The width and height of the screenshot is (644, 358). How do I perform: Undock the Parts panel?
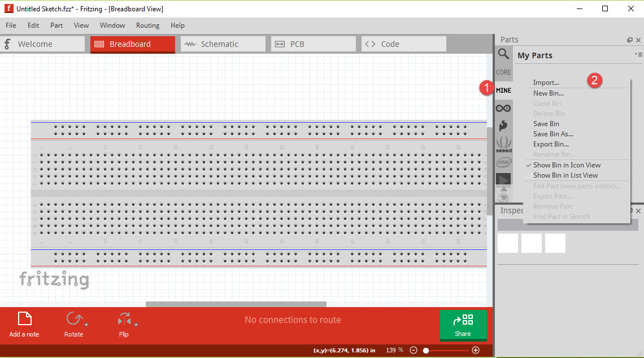pyautogui.click(x=630, y=40)
